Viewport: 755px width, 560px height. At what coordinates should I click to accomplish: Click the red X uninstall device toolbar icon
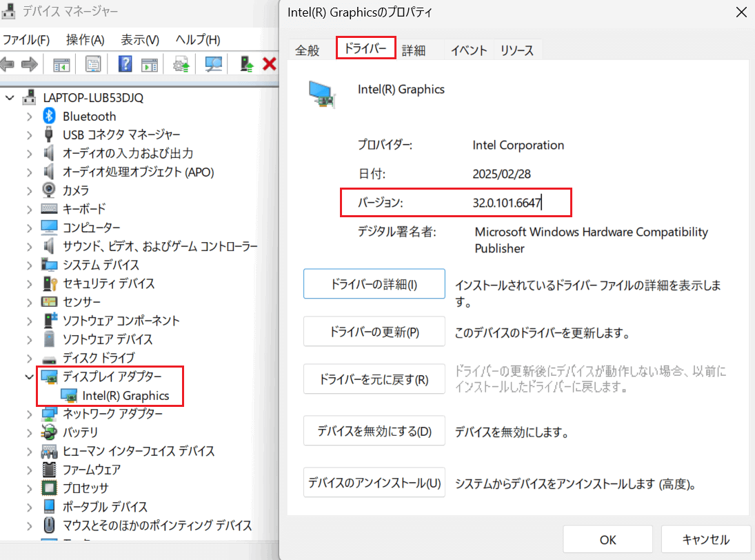[270, 64]
